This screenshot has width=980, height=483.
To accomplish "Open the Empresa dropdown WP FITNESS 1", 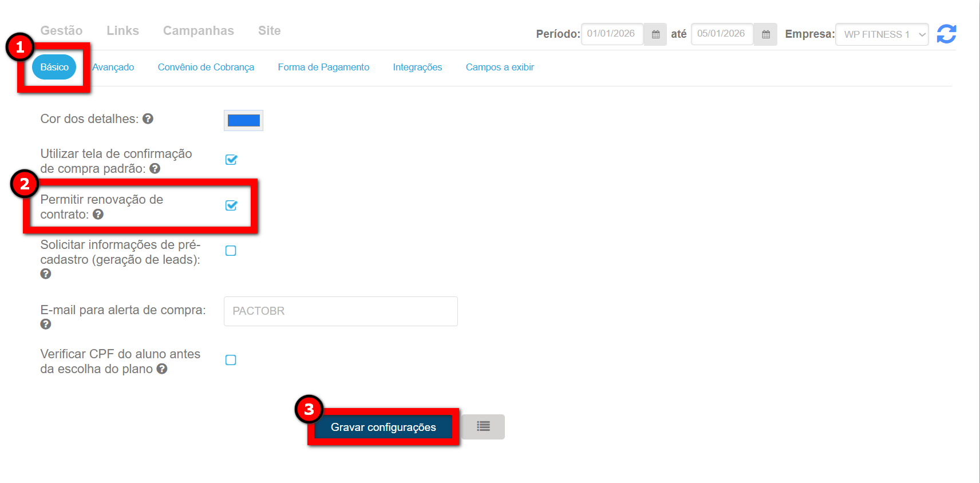I will [x=882, y=34].
